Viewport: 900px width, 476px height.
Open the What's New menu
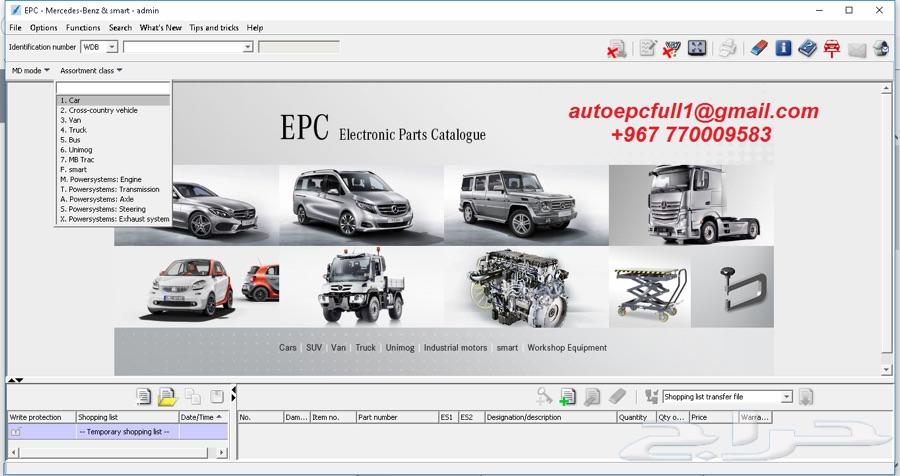161,28
